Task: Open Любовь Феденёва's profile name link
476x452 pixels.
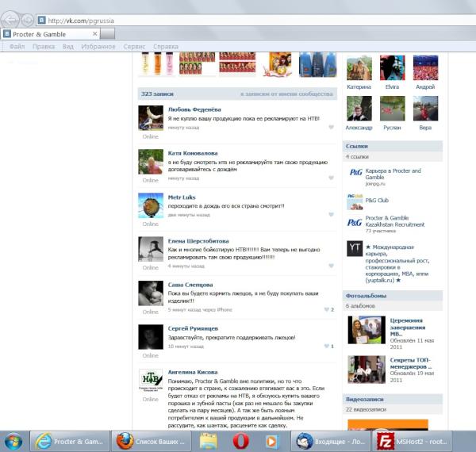Action: [194, 109]
